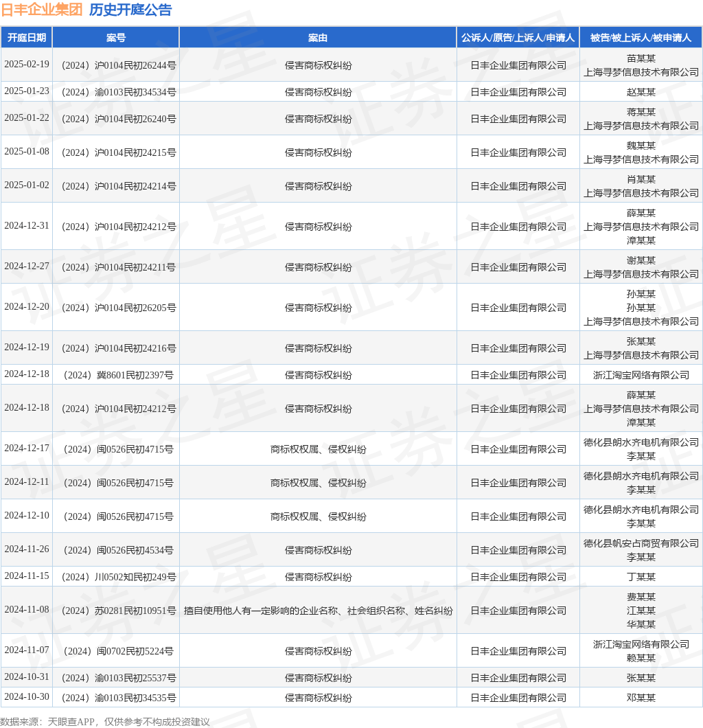Viewport: 703px width, 728px height.
Task: Click defendant 魏某某
Action: coord(641,146)
